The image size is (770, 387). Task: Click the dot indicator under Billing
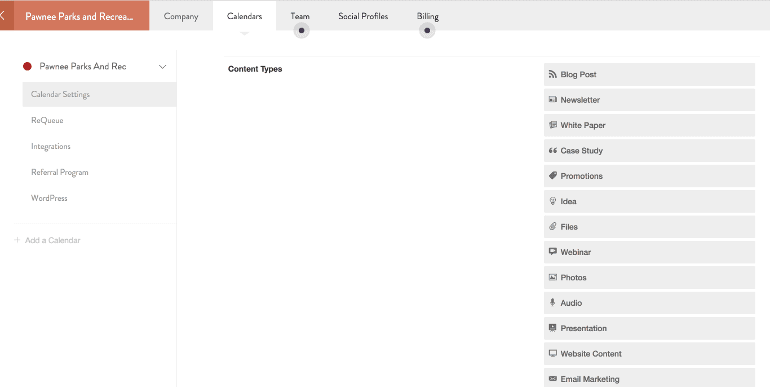(427, 30)
